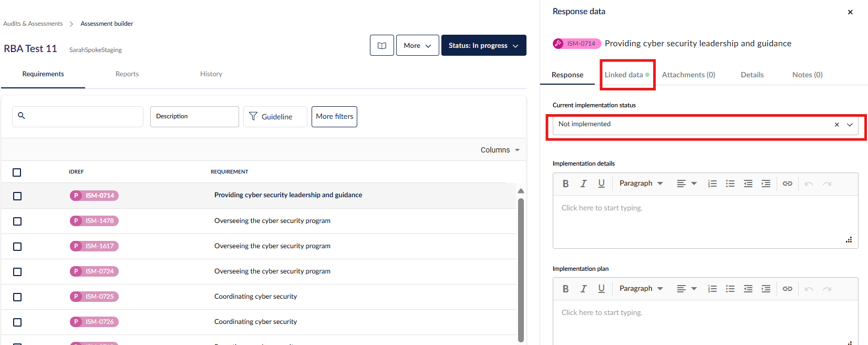Toggle italic in Implementation details editor

click(584, 184)
